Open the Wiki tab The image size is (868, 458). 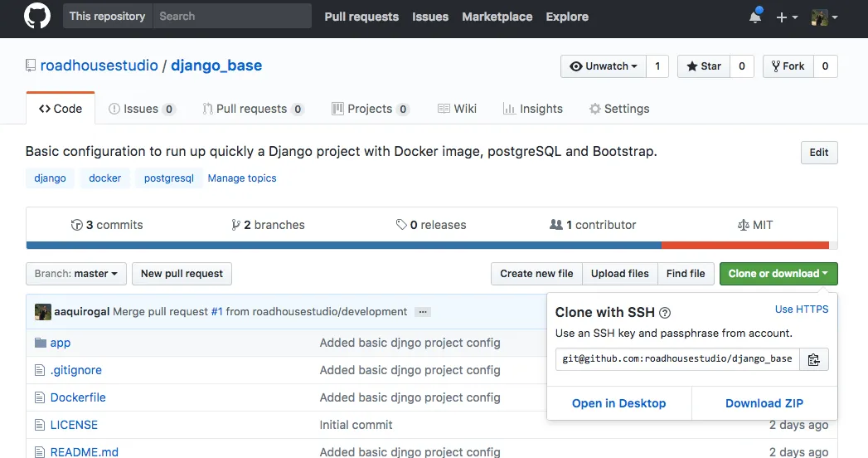coord(458,109)
